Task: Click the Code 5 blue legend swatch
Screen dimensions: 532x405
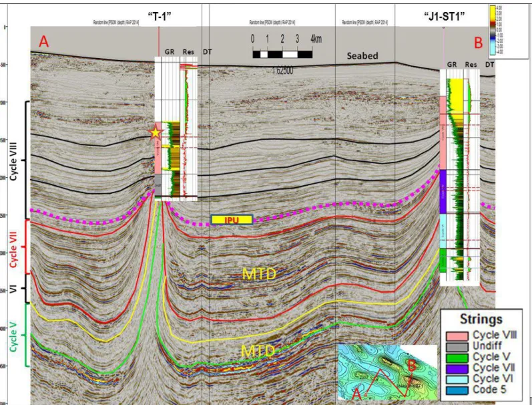Action: pos(457,390)
